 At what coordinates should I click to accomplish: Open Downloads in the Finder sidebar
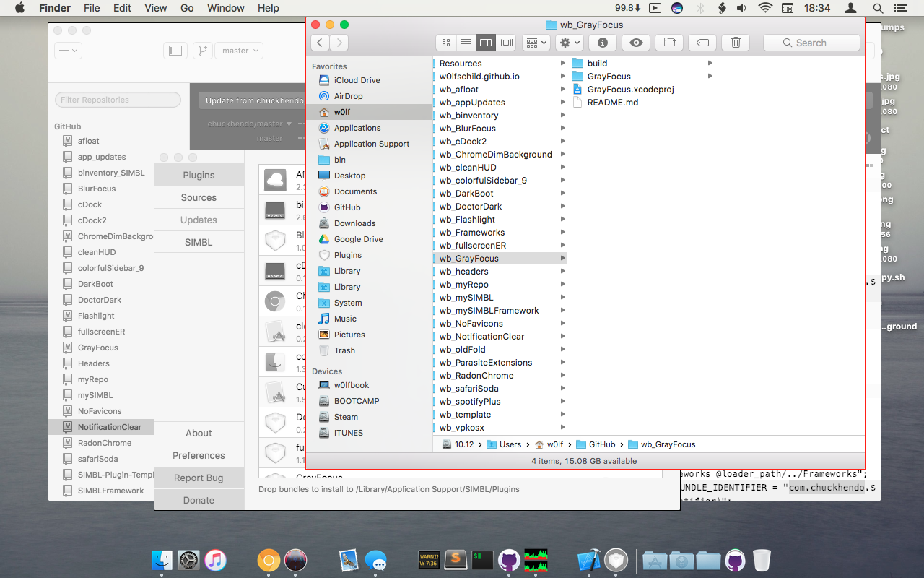[354, 223]
